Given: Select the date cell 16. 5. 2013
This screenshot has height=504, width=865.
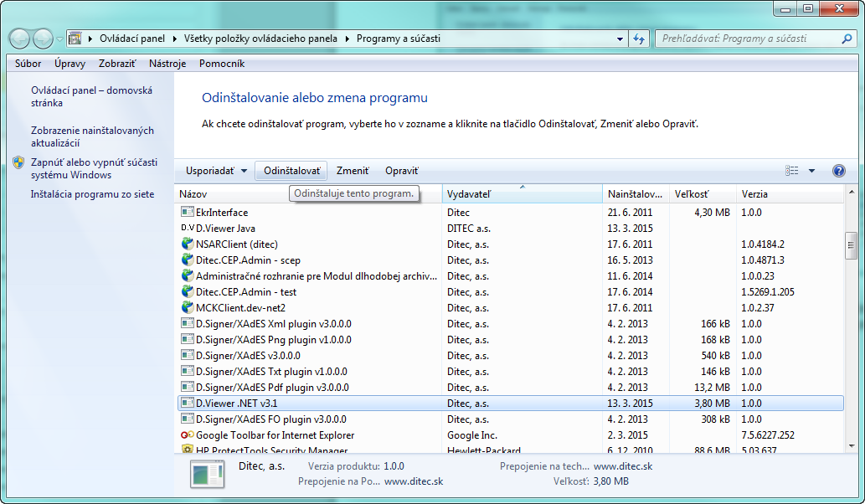Looking at the screenshot, I should [x=630, y=260].
